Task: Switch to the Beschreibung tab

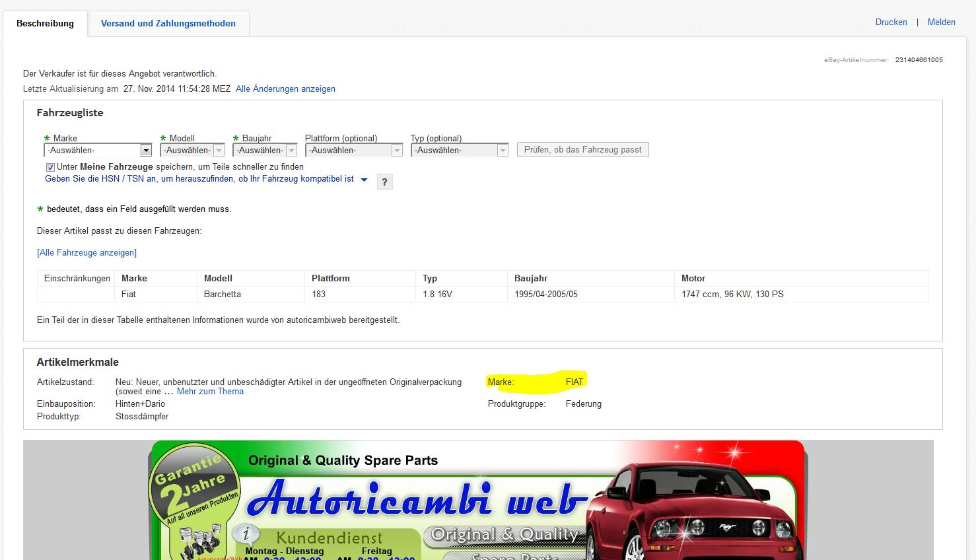Action: coord(45,23)
